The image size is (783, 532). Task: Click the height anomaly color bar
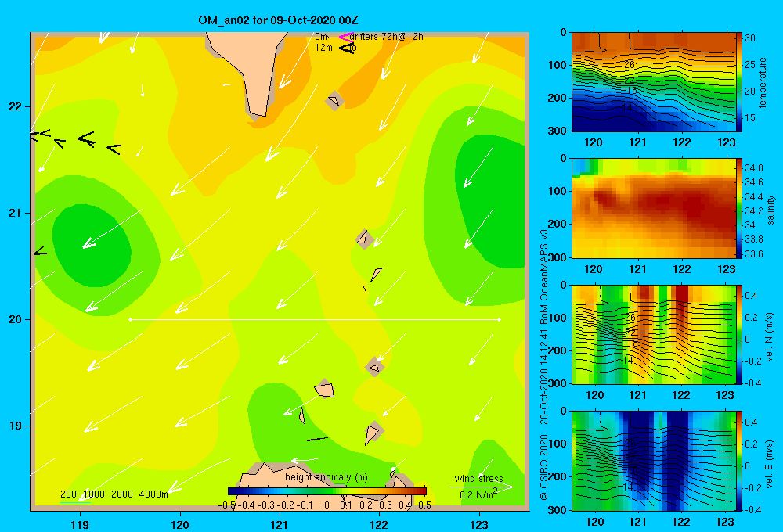(327, 491)
